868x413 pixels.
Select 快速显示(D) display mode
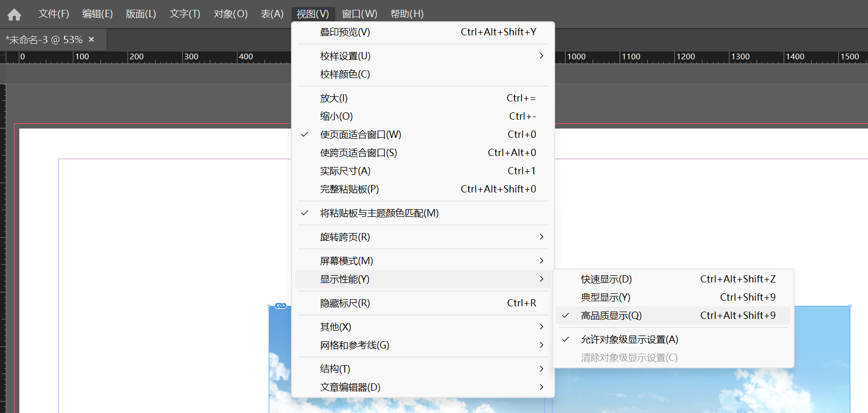[x=606, y=279]
